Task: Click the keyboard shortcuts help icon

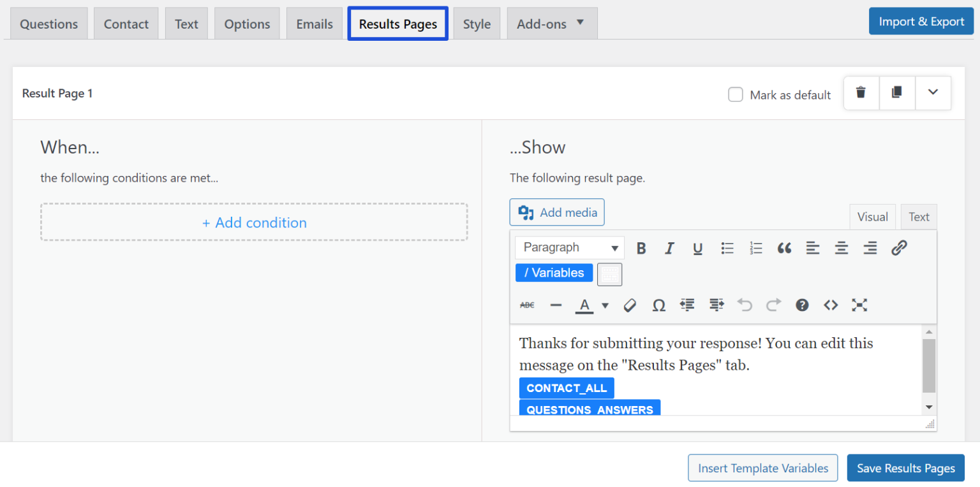Action: point(802,305)
